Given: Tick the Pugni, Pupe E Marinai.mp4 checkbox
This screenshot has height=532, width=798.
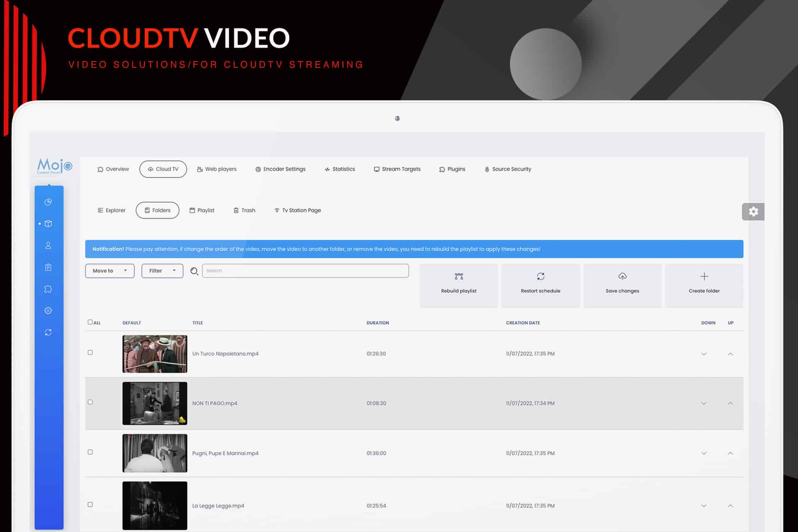Looking at the screenshot, I should (x=90, y=452).
